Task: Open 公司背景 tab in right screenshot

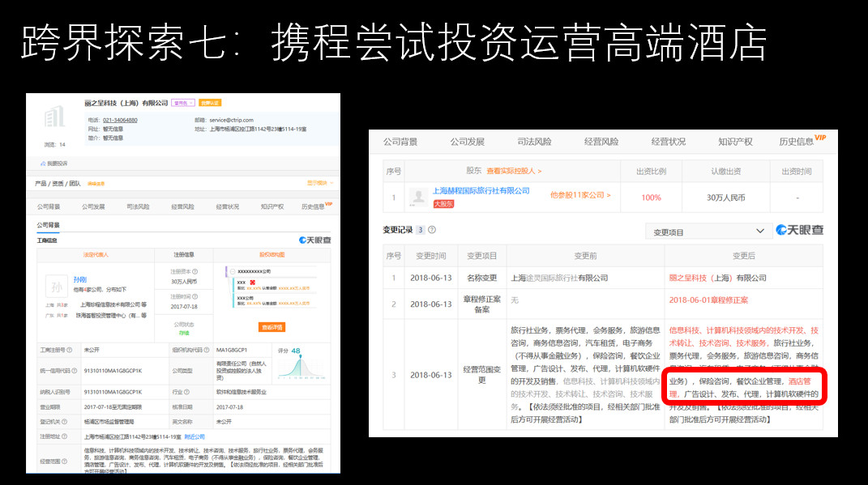Action: [400, 143]
